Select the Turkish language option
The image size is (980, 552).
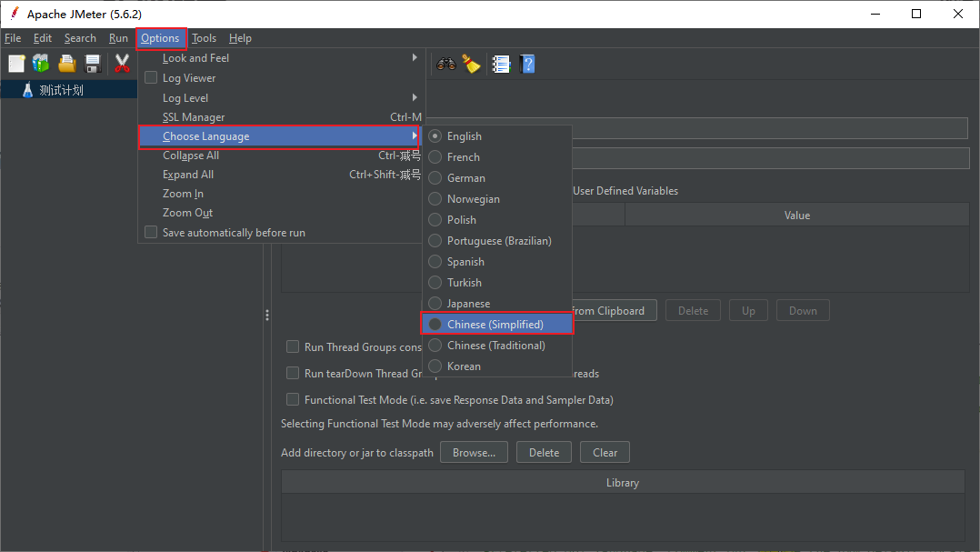[497, 283]
